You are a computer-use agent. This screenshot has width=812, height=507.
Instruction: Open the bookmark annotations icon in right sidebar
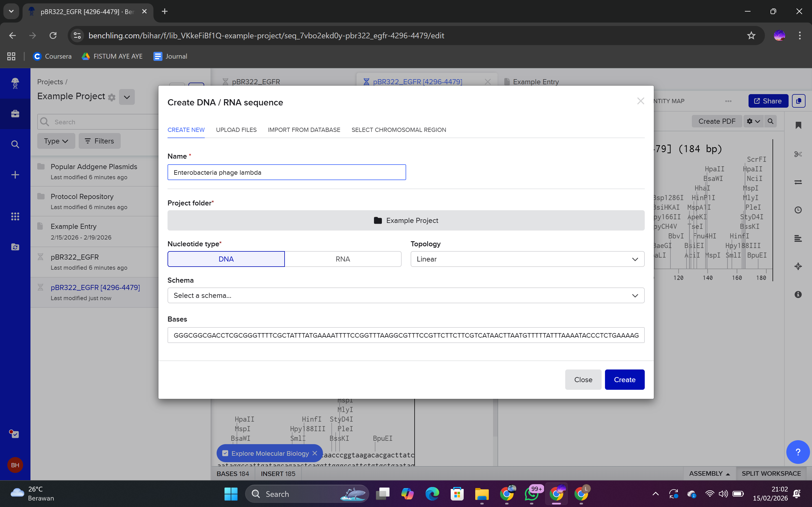coord(798,125)
